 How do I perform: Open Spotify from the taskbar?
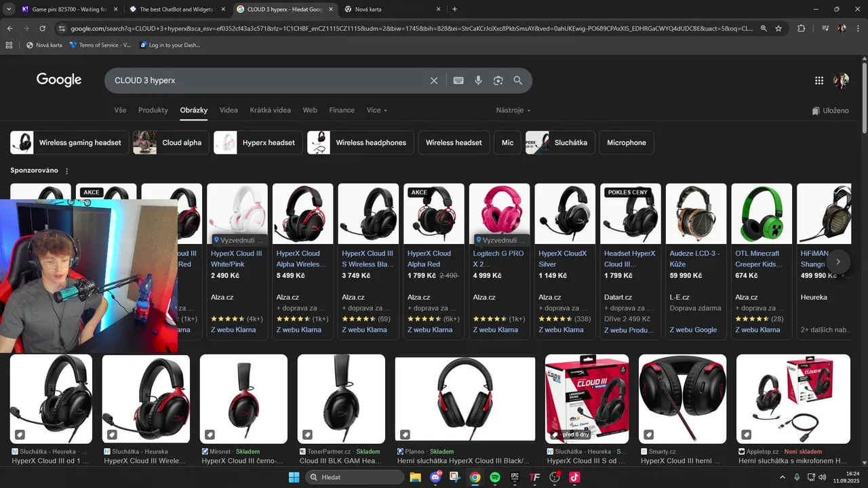point(495,477)
